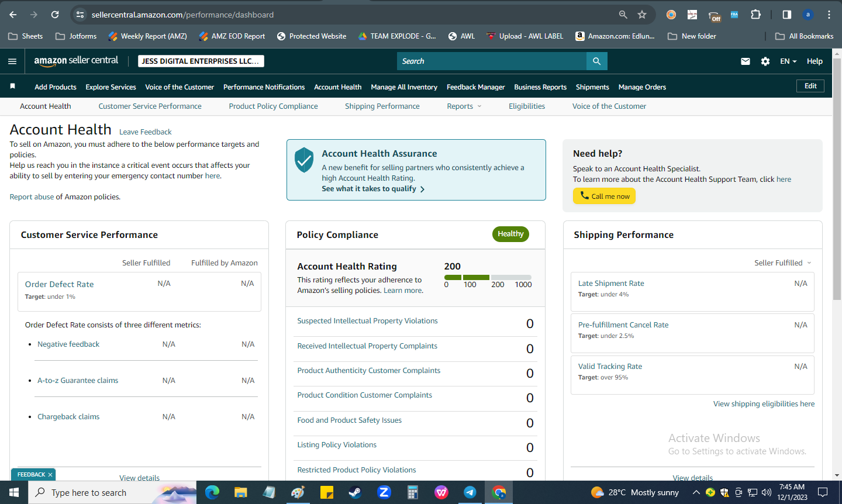Switch to the Shipping Performance tab
Screen dimensions: 842x504
pos(382,106)
